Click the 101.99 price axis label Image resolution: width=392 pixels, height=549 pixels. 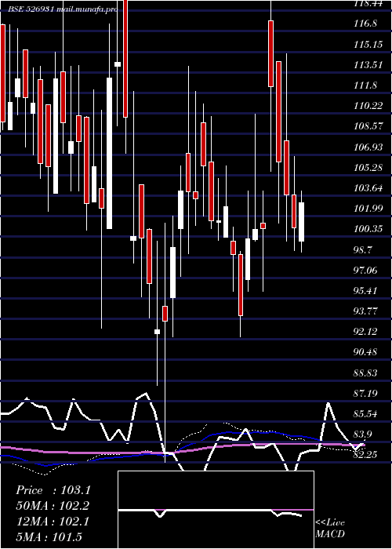tap(368, 209)
